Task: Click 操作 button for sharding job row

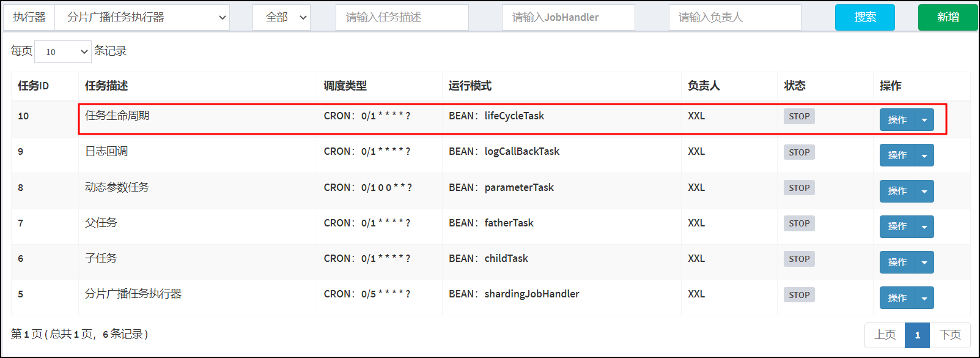Action: coord(897,297)
